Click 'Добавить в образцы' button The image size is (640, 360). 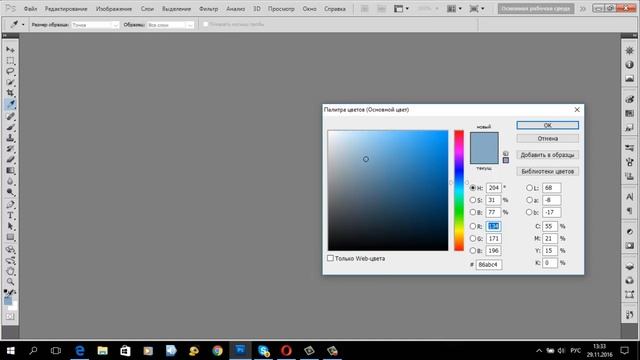[547, 155]
